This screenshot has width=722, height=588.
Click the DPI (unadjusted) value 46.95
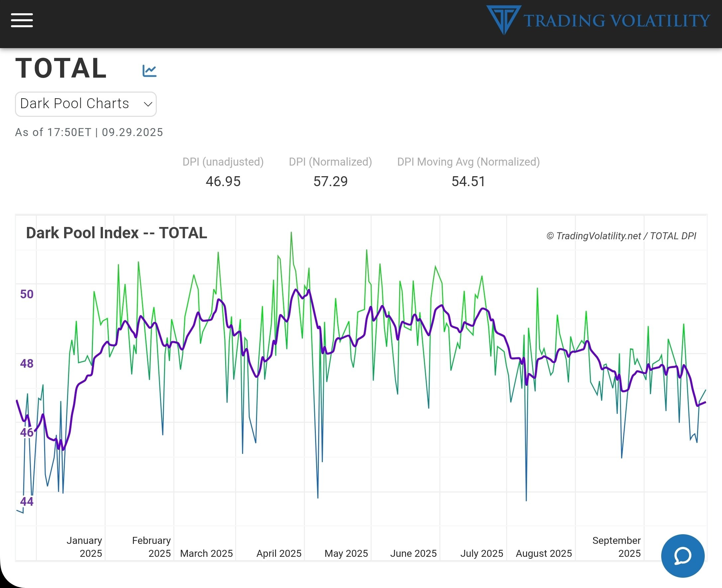tap(223, 182)
